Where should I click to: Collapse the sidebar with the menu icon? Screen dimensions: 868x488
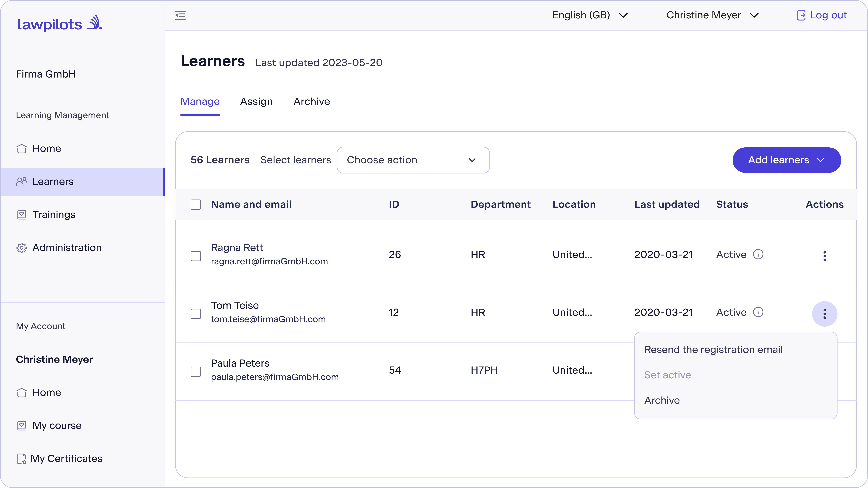(x=180, y=15)
